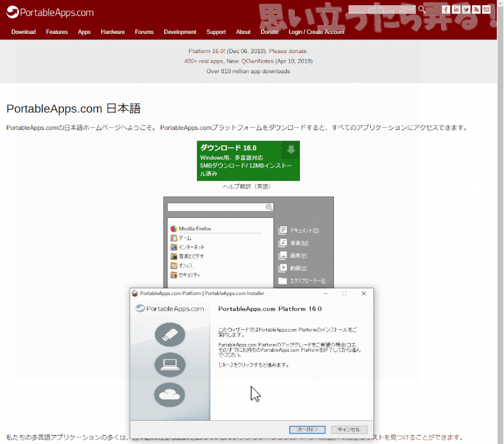The image size is (504, 444).
Task: Click the Mozilla Firefox icon in app list
Action: 174,229
